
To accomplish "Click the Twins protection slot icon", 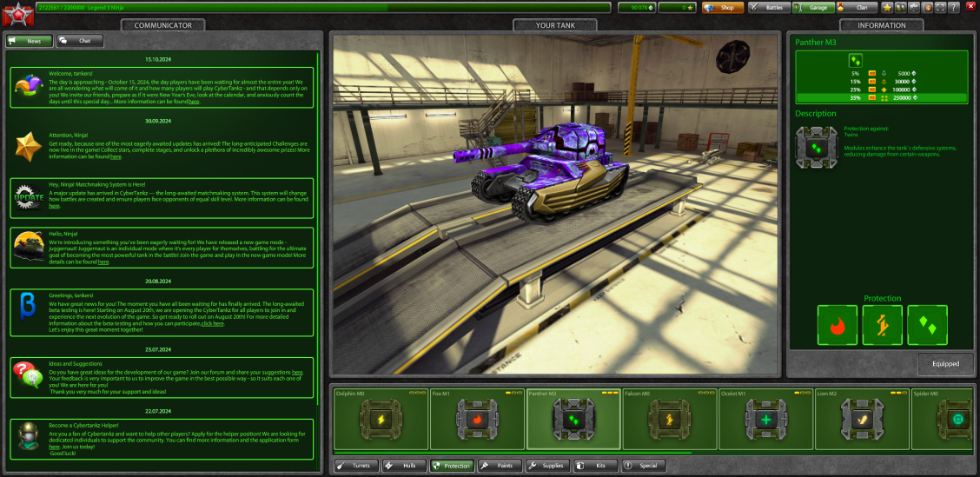I will point(927,325).
